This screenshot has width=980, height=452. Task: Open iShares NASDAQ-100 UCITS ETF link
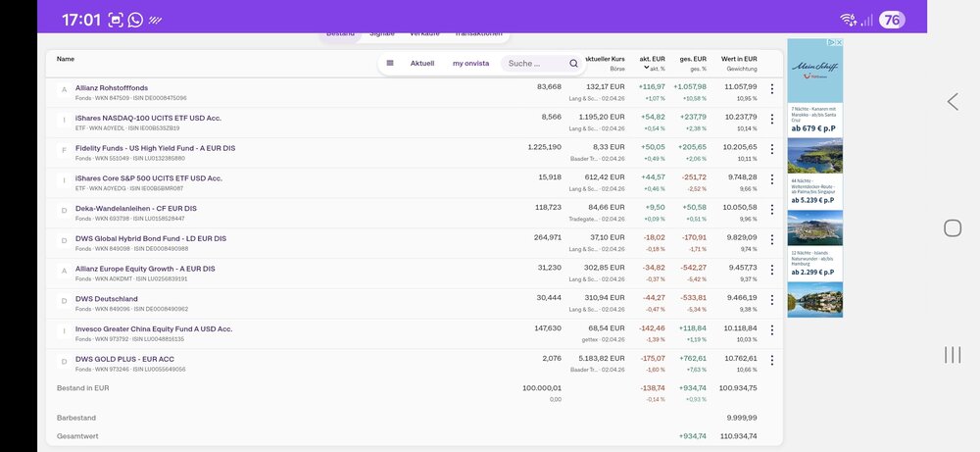pyautogui.click(x=148, y=119)
